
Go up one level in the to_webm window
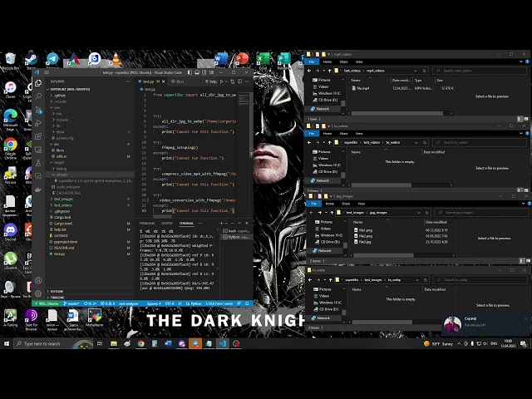tap(329, 142)
